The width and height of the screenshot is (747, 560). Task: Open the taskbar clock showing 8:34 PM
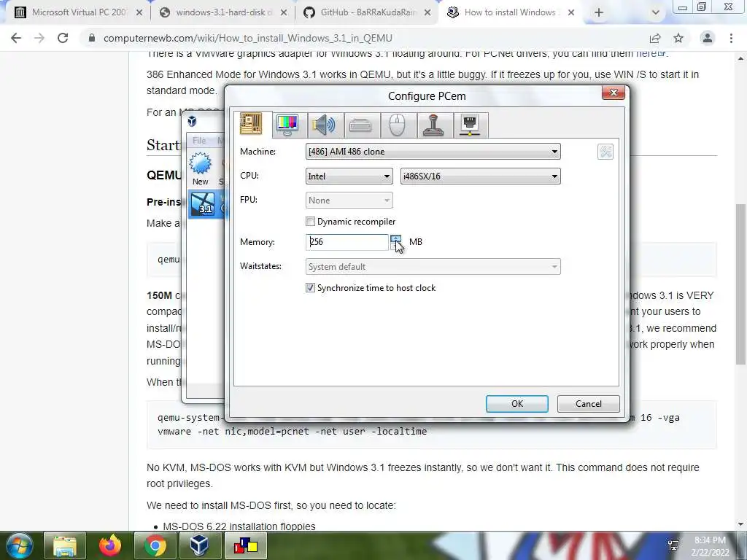710,545
